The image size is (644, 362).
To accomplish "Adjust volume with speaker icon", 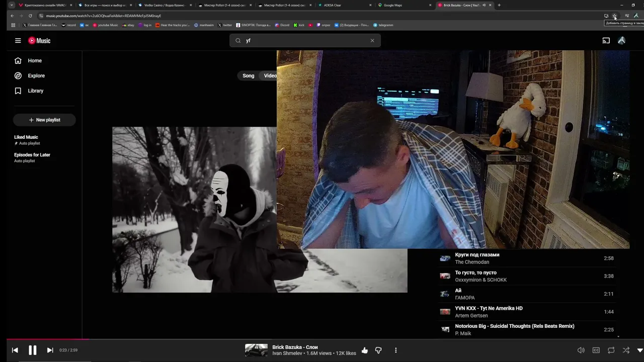I will pyautogui.click(x=581, y=350).
